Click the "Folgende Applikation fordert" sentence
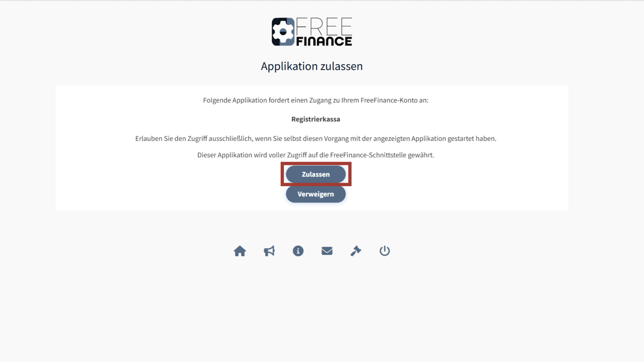The height and width of the screenshot is (362, 644). [x=316, y=100]
